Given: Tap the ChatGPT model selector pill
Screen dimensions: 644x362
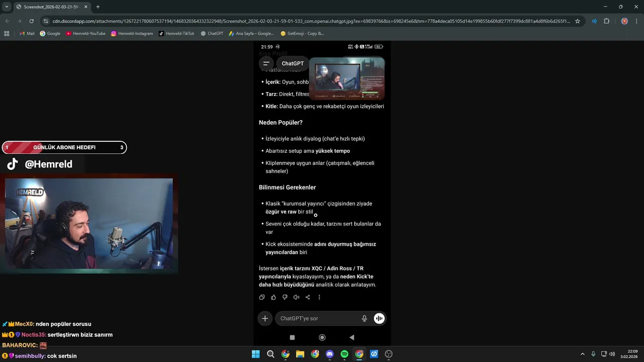Looking at the screenshot, I should click(292, 63).
